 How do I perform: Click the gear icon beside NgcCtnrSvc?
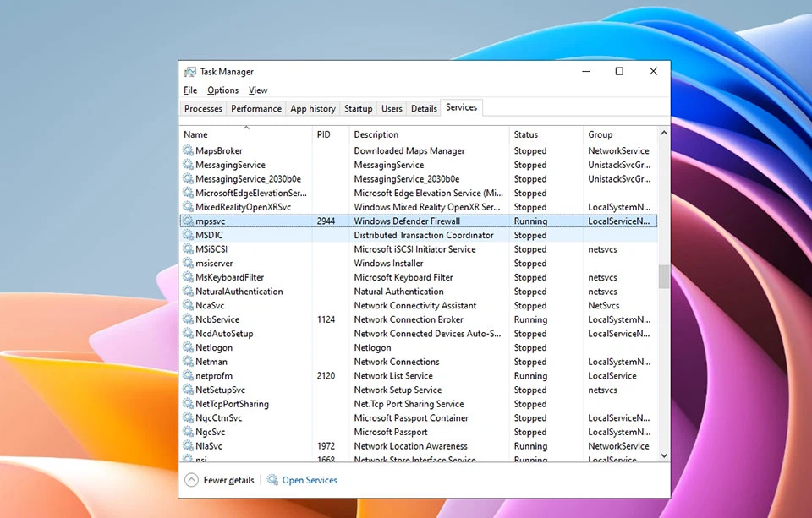[x=188, y=417]
